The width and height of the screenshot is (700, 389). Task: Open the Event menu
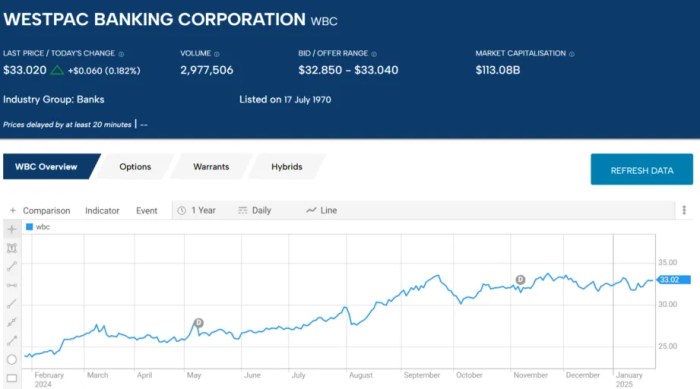pyautogui.click(x=147, y=210)
